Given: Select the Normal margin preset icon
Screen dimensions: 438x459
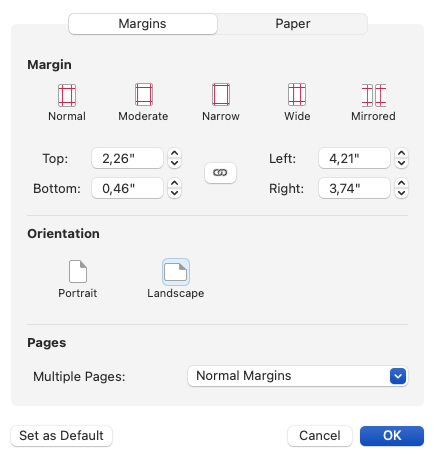Looking at the screenshot, I should click(x=67, y=95).
